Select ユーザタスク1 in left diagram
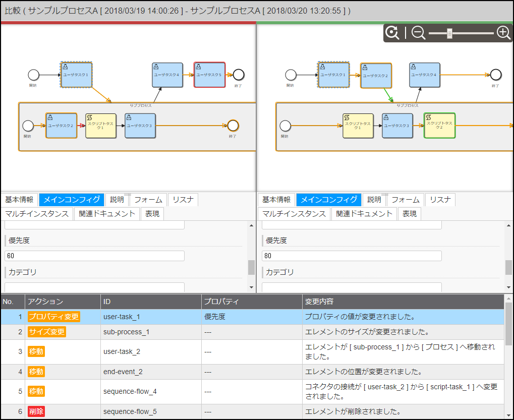The width and height of the screenshot is (514, 420). [76, 75]
